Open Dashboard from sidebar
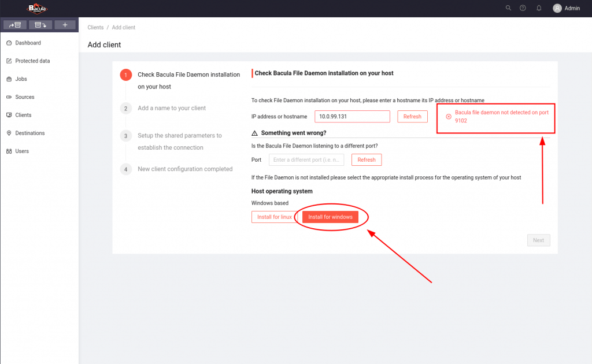Image resolution: width=592 pixels, height=364 pixels. [28, 43]
